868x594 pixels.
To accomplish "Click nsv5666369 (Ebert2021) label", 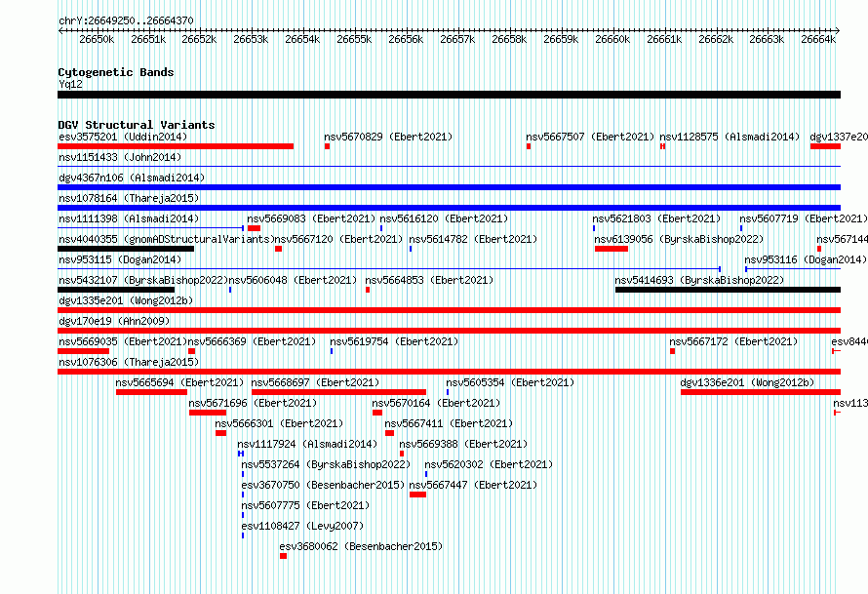I will 252,341.
